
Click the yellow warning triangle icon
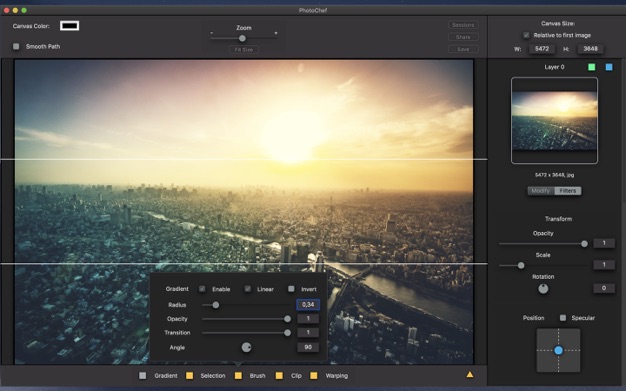pyautogui.click(x=470, y=375)
